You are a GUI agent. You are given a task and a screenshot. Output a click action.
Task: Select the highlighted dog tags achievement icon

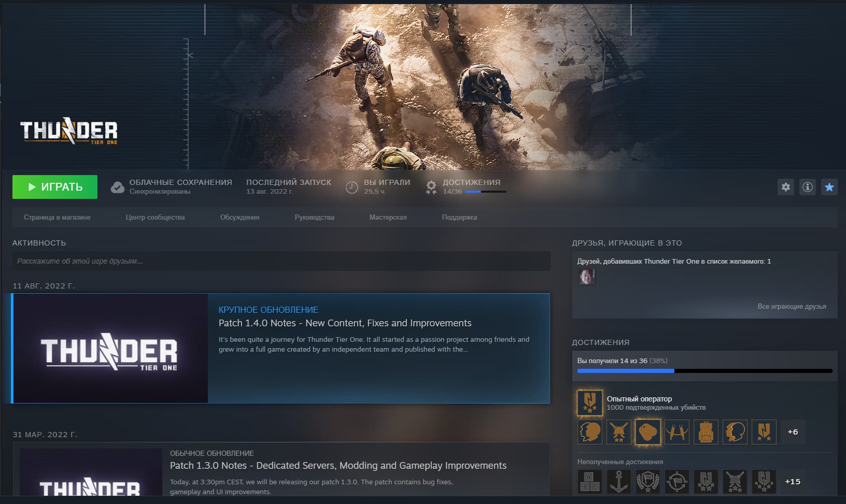[648, 432]
